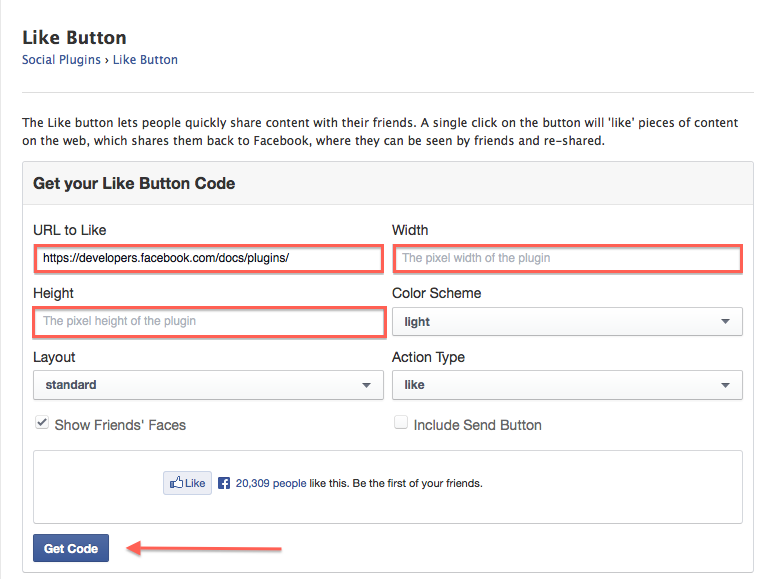Click the Like Button breadcrumb link
Screen dimensions: 762x579
[145, 60]
